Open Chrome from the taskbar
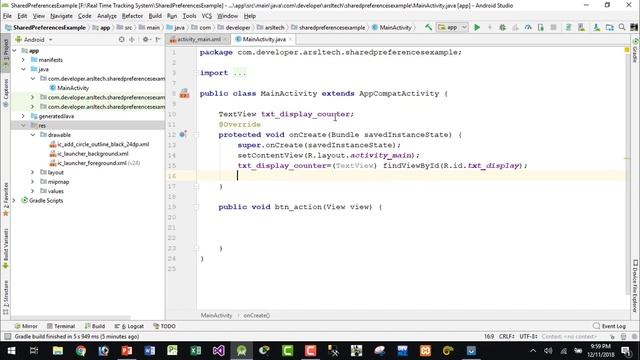 (81, 351)
